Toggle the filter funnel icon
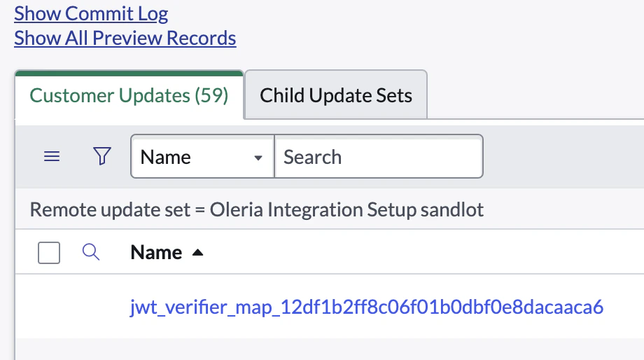This screenshot has height=360, width=644. click(x=102, y=156)
